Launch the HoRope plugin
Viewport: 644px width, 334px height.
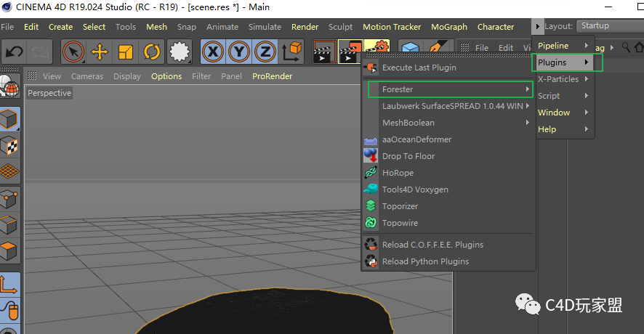coord(448,173)
